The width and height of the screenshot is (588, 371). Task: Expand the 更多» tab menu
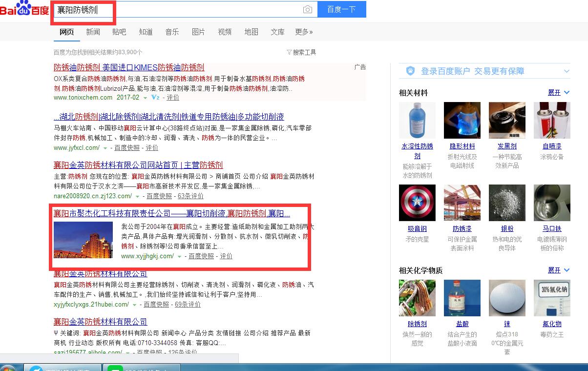304,32
